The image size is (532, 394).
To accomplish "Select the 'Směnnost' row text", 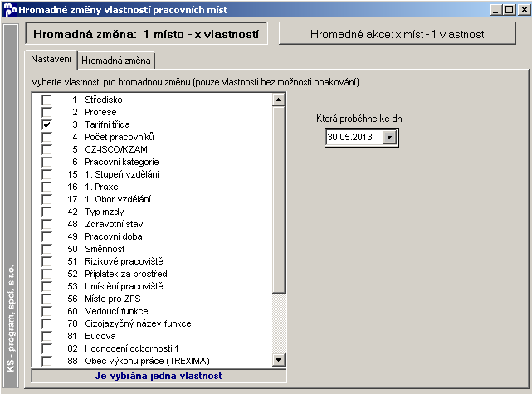I will coord(105,249).
